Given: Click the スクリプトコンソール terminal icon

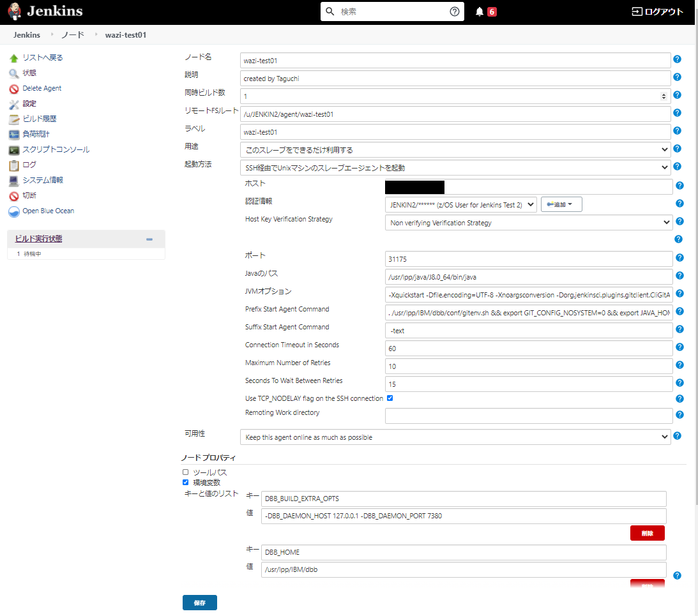Looking at the screenshot, I should (14, 149).
